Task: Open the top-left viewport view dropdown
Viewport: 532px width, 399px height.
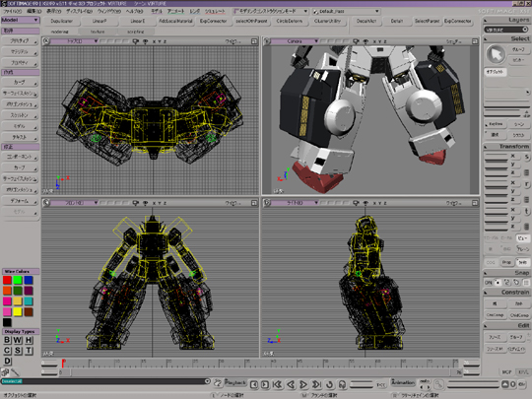Action: click(74, 41)
